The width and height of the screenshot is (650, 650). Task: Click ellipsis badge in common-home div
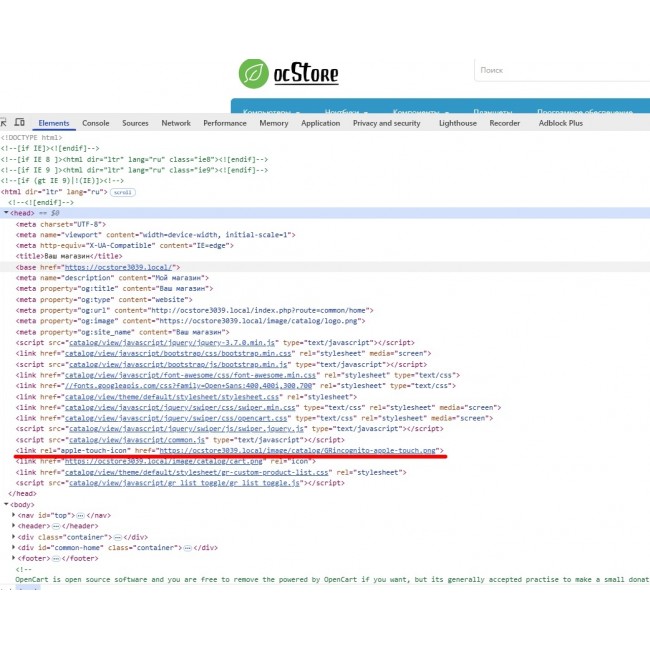click(x=185, y=548)
